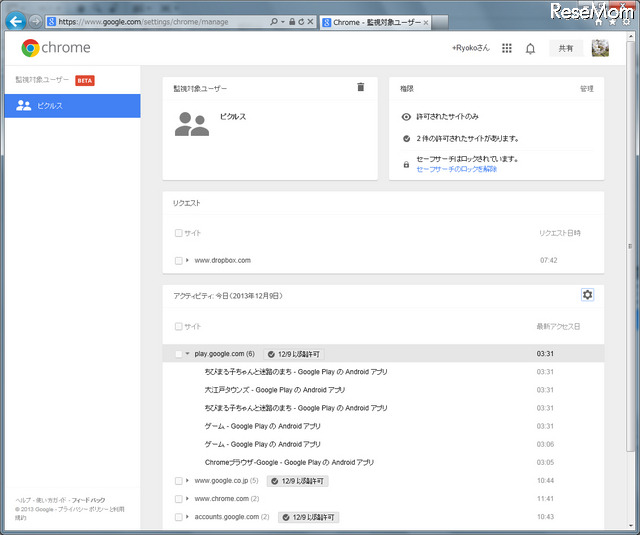The width and height of the screenshot is (640, 535).
Task: Expand the accounts.google.com activity row
Action: [x=187, y=517]
